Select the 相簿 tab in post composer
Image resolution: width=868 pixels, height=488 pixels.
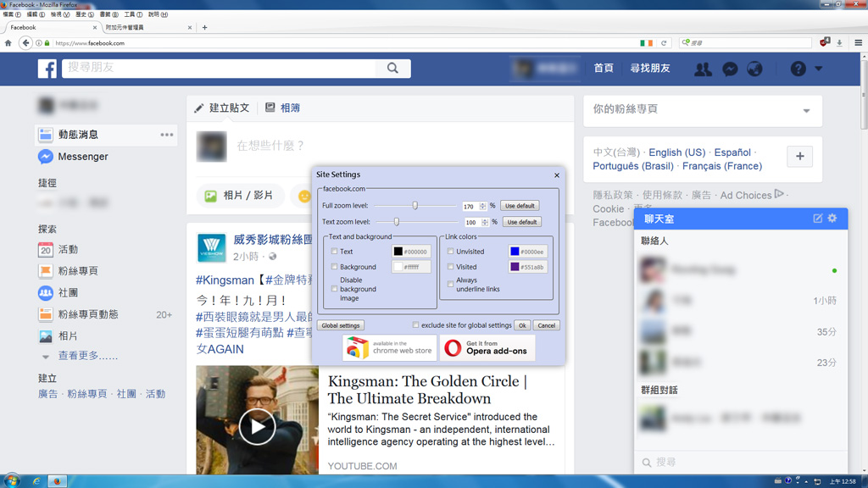pyautogui.click(x=282, y=108)
